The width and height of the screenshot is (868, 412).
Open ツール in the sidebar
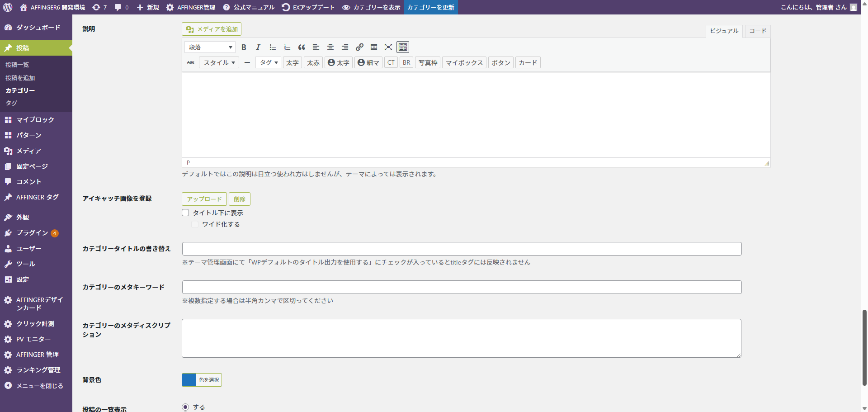(36, 264)
